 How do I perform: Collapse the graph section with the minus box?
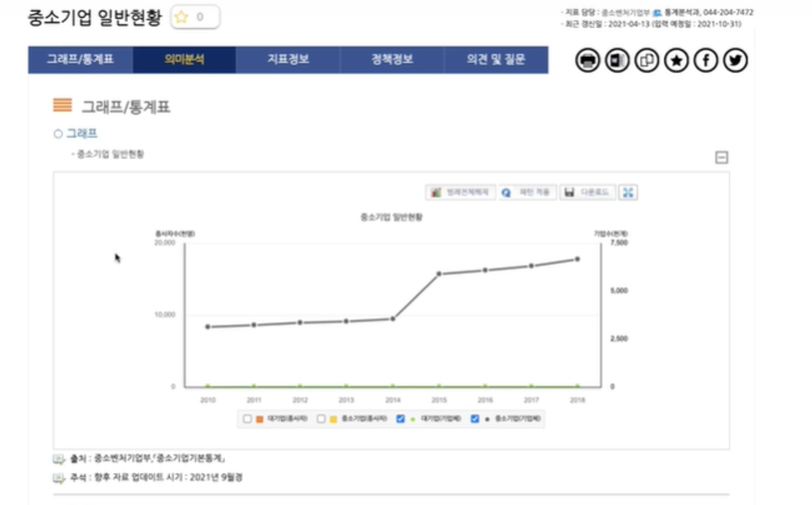pyautogui.click(x=721, y=157)
